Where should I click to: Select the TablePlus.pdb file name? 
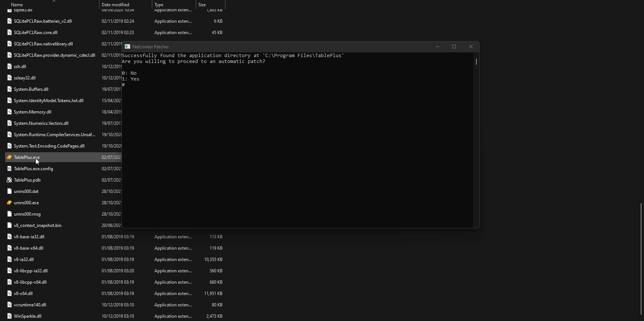click(27, 180)
